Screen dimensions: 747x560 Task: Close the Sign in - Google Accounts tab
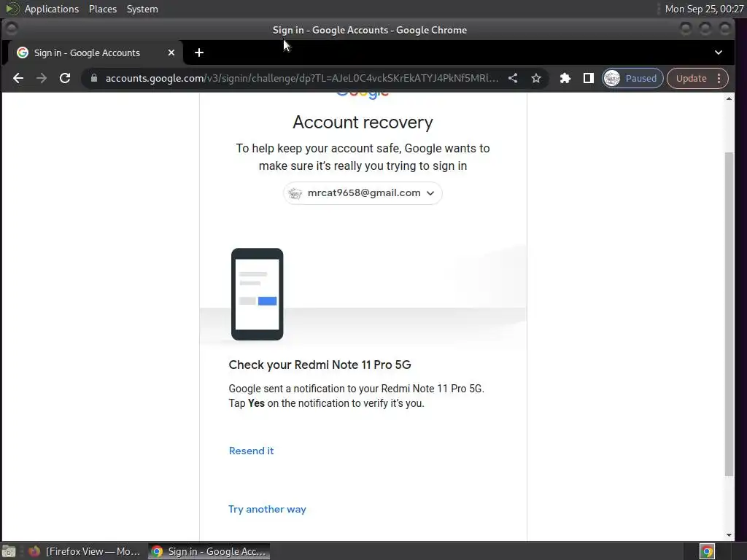171,52
